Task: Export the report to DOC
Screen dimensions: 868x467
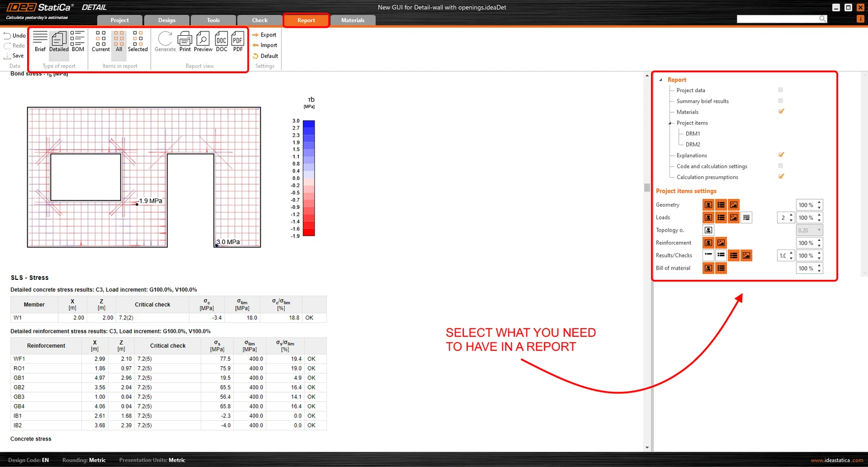Action: [x=221, y=41]
